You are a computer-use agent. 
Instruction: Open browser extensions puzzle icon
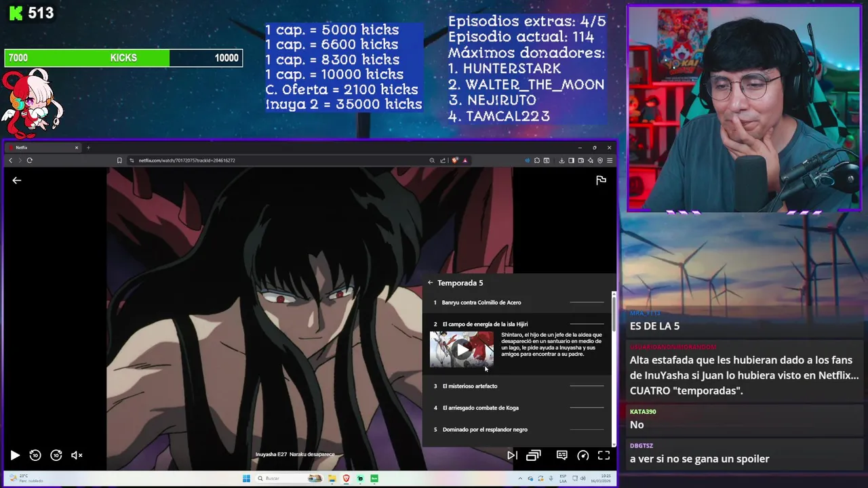coord(536,161)
